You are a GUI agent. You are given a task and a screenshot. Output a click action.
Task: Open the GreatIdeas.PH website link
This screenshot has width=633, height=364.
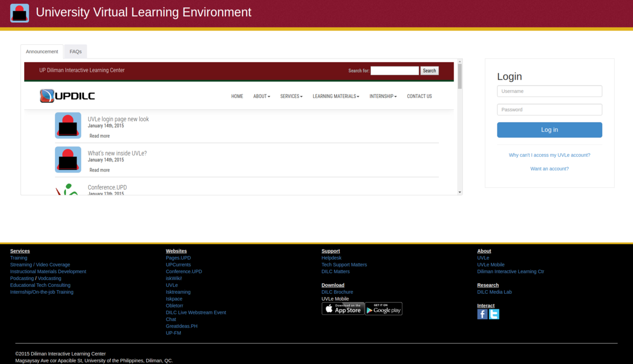(x=181, y=326)
